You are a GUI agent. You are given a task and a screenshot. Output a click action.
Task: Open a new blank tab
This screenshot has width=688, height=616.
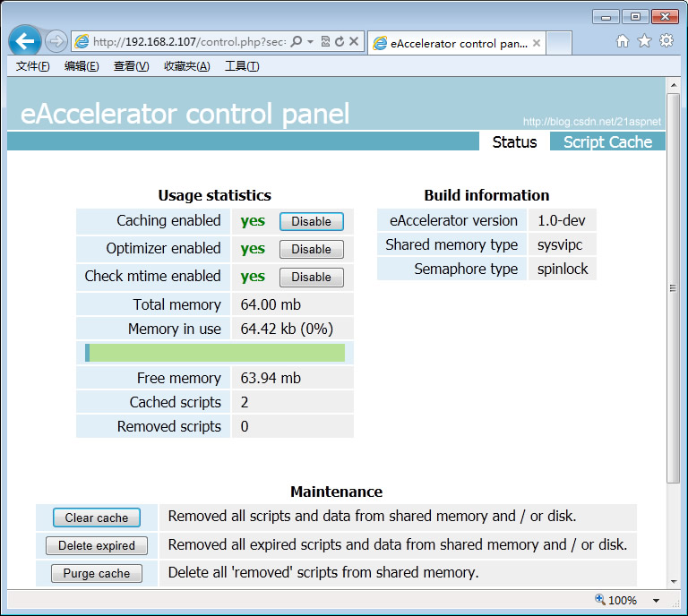pos(559,43)
